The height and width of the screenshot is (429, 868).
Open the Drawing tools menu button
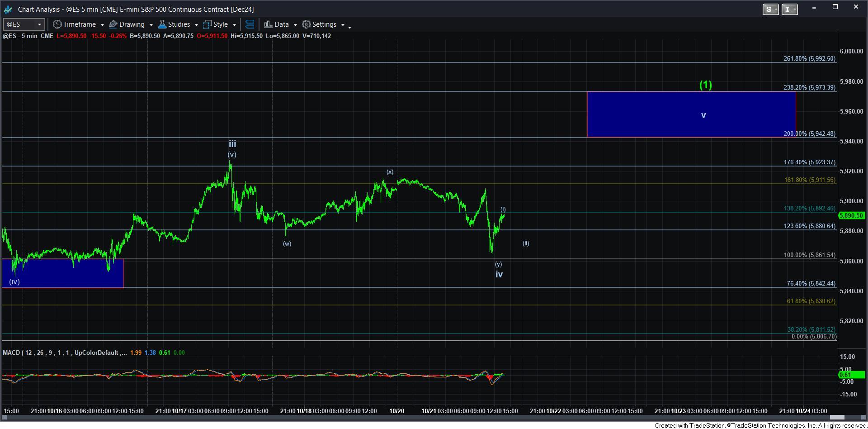127,24
